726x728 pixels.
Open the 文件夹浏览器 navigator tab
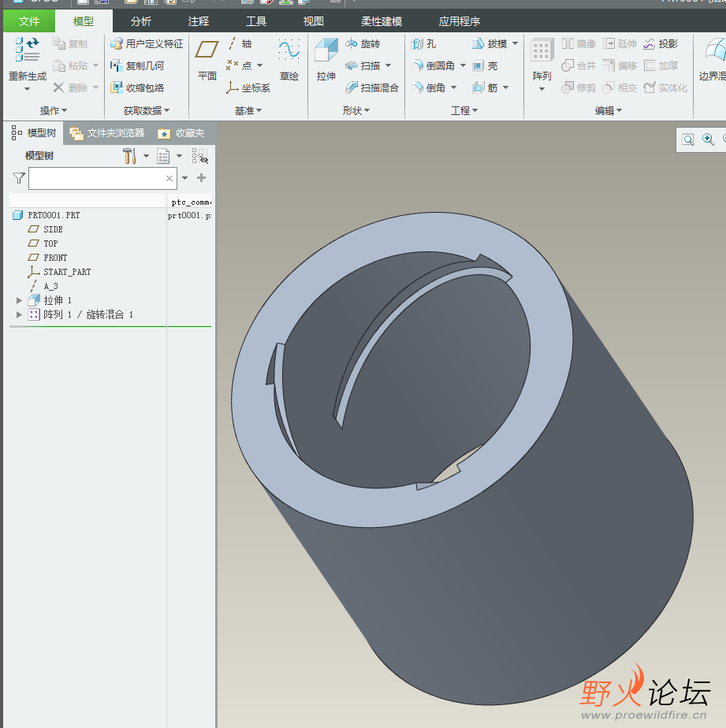pyautogui.click(x=107, y=133)
